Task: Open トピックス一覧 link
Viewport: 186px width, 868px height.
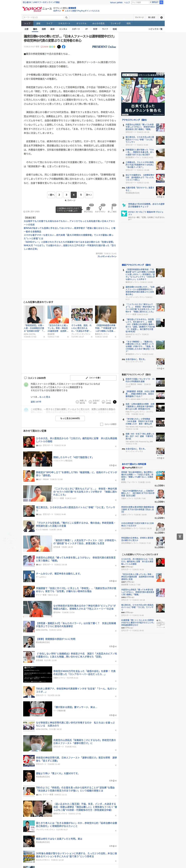Action: [x=155, y=29]
